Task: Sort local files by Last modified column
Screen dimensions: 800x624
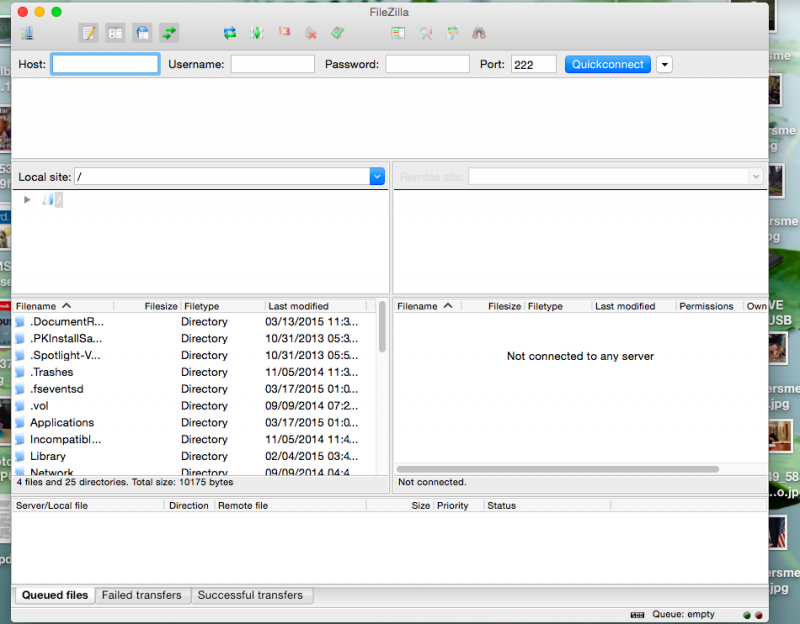Action: coord(298,306)
